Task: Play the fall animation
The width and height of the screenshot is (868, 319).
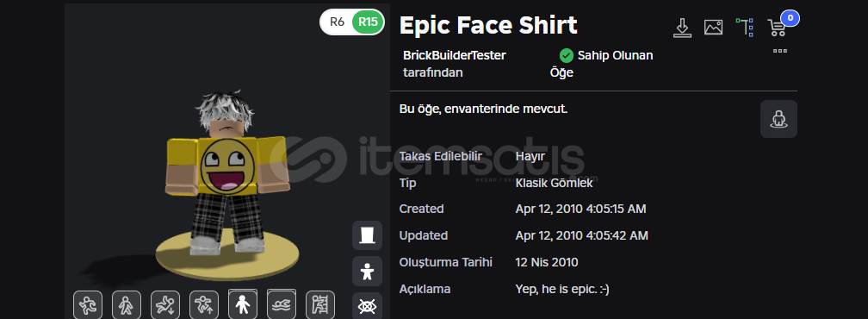Action: point(165,304)
